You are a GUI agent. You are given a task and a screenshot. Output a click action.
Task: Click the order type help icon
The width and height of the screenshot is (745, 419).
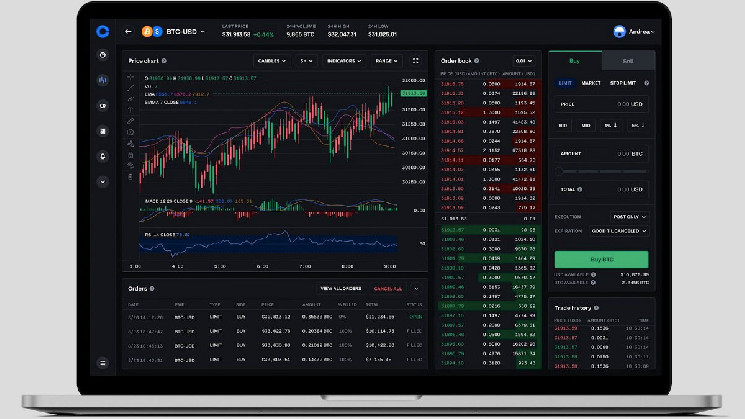click(647, 83)
